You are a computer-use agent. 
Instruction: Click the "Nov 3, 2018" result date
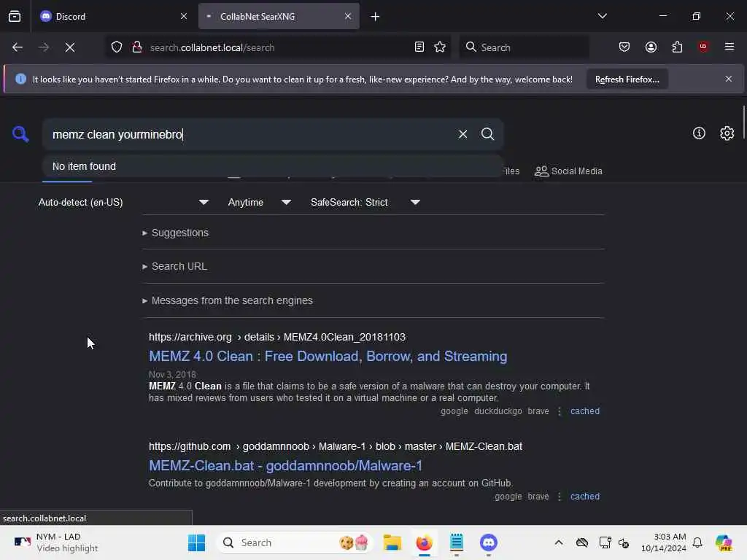172,375
